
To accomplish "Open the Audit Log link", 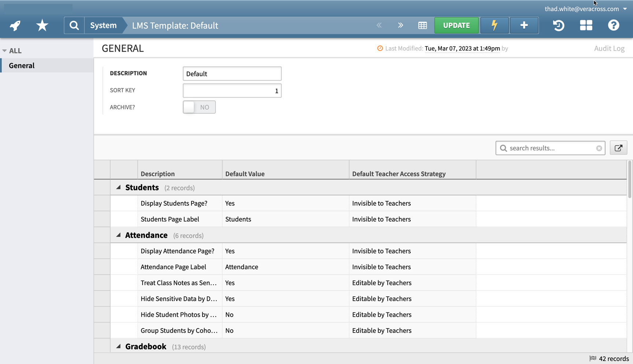I will [x=609, y=48].
